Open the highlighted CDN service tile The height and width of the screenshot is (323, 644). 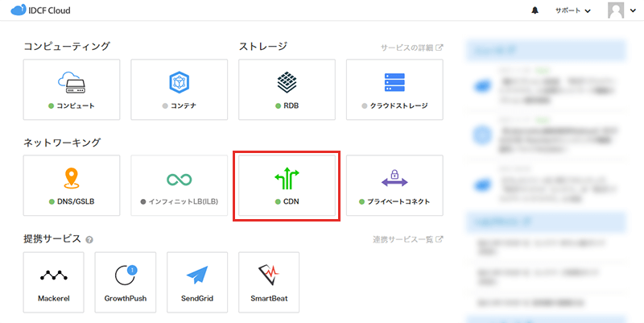(x=287, y=185)
